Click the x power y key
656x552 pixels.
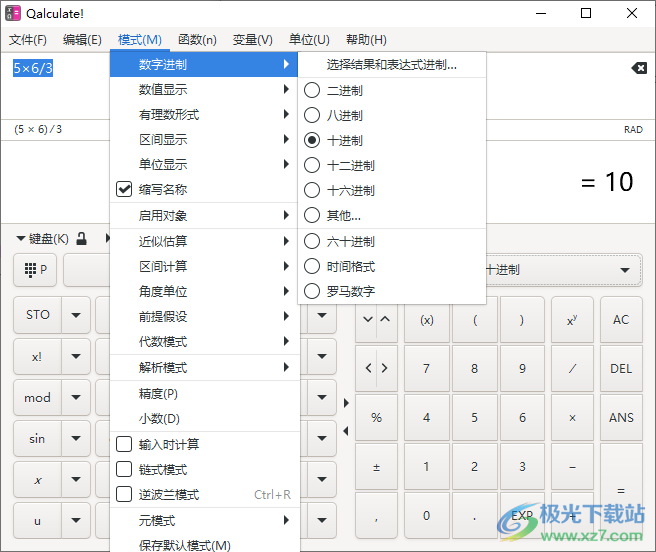[x=572, y=320]
